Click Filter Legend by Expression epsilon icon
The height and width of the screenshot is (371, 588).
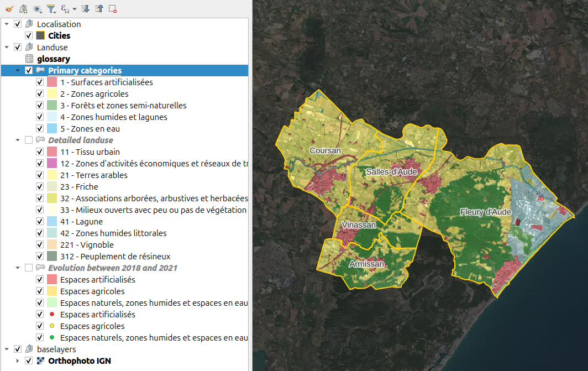65,9
